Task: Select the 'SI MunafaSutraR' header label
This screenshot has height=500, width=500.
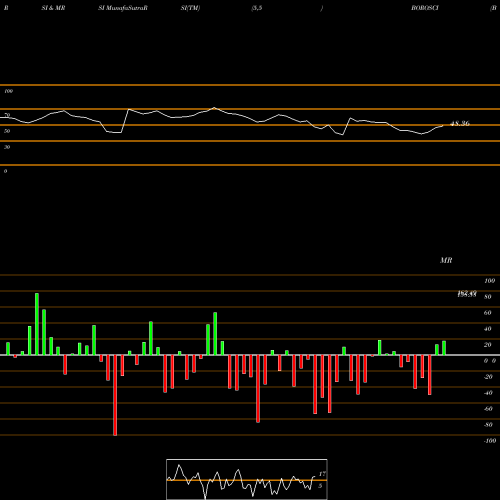Action: 123,8
